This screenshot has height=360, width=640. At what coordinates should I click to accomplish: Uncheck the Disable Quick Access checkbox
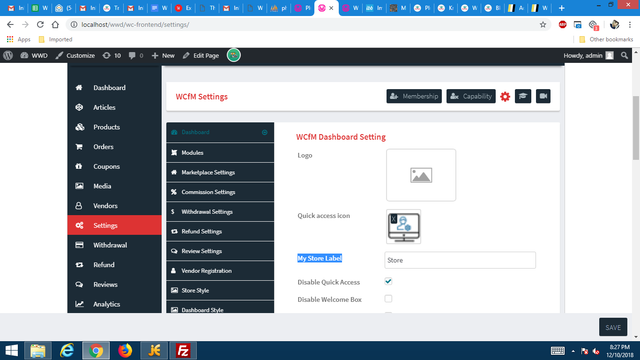(388, 281)
